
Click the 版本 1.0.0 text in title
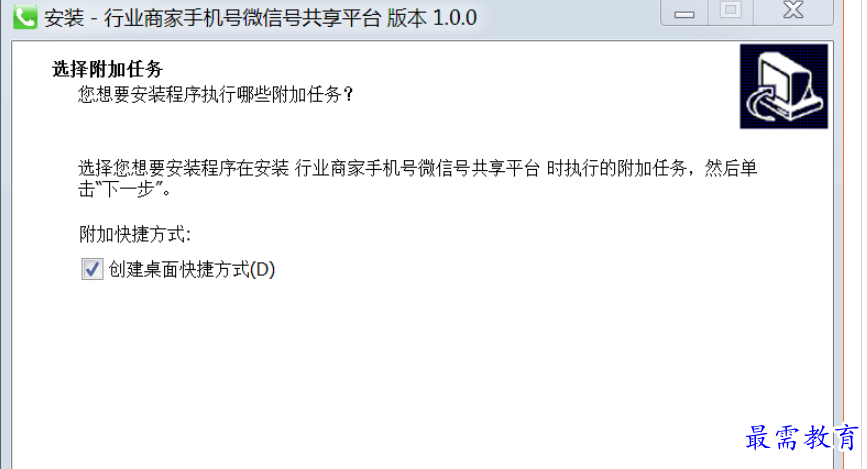point(432,18)
